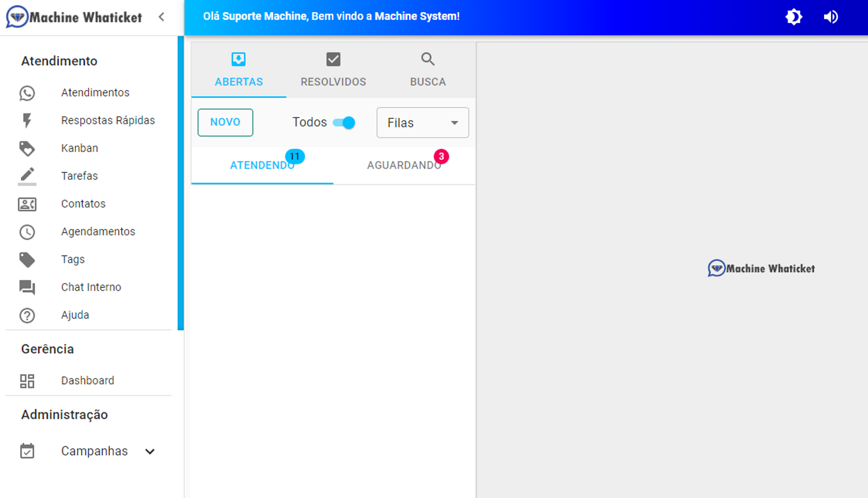Open the Filas dropdown
The image size is (868, 498).
coord(422,122)
